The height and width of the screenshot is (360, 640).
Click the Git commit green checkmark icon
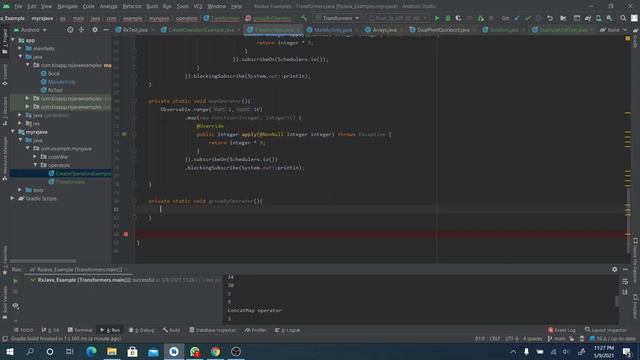pos(528,18)
